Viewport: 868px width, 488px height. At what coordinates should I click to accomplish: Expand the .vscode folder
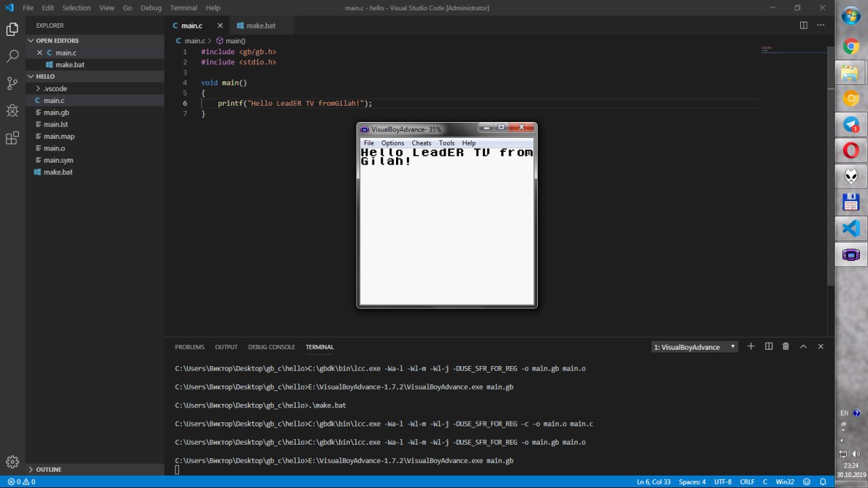(x=95, y=89)
